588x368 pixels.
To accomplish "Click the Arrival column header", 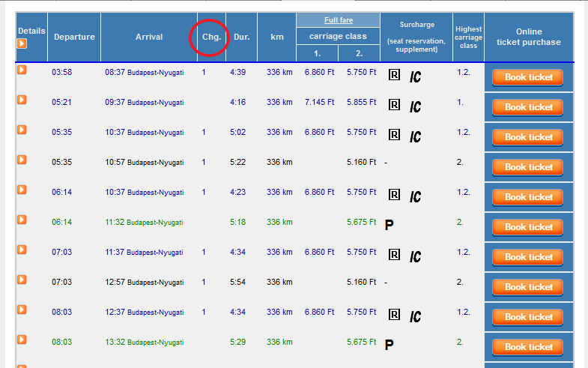I will 149,37.
